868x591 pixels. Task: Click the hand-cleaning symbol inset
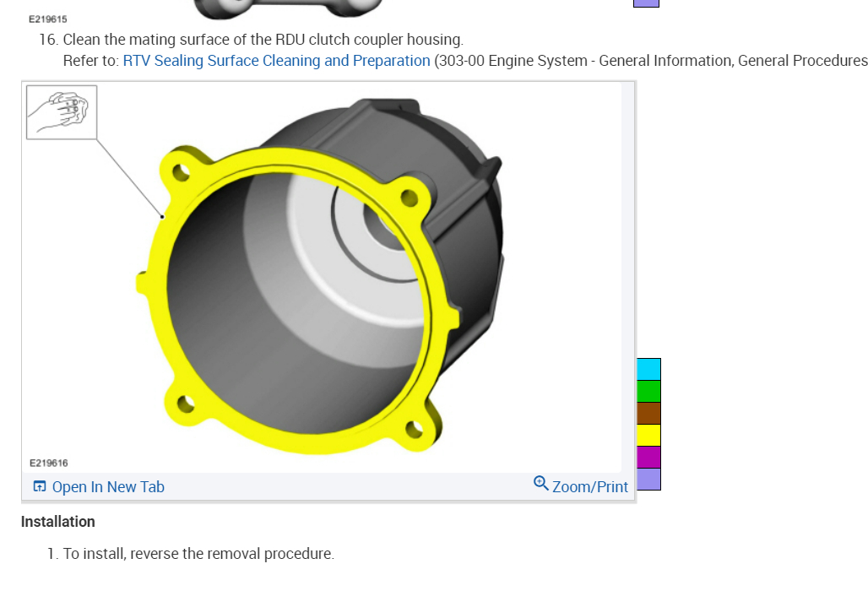click(x=62, y=112)
